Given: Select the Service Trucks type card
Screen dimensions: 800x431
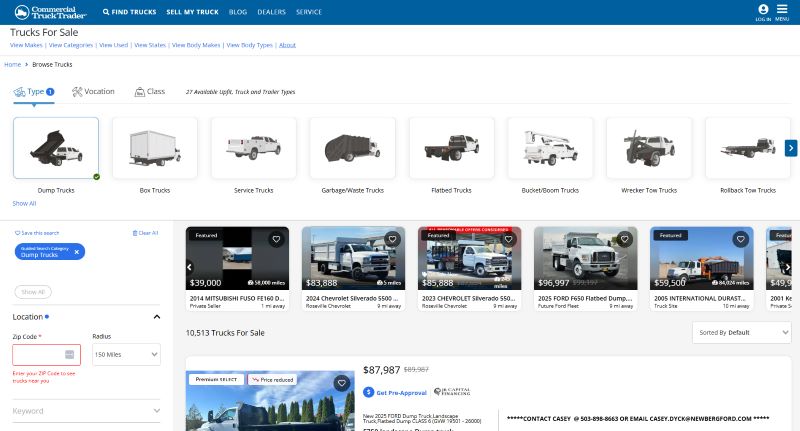Looking at the screenshot, I should [254, 148].
